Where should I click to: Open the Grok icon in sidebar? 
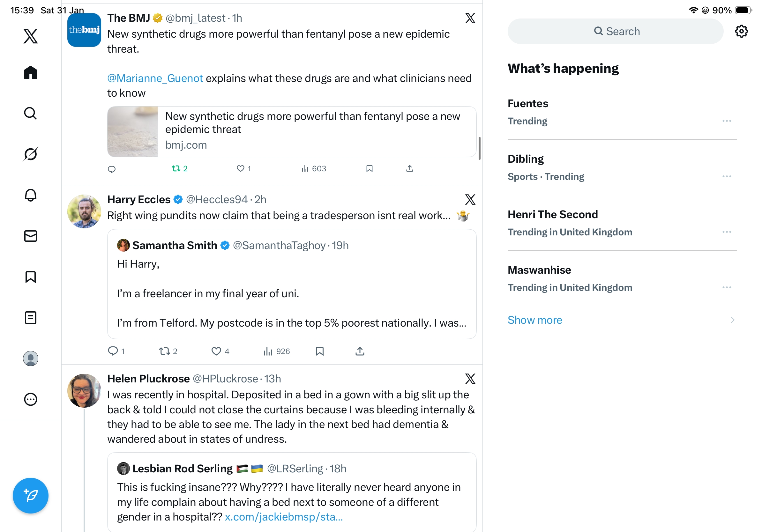[31, 154]
